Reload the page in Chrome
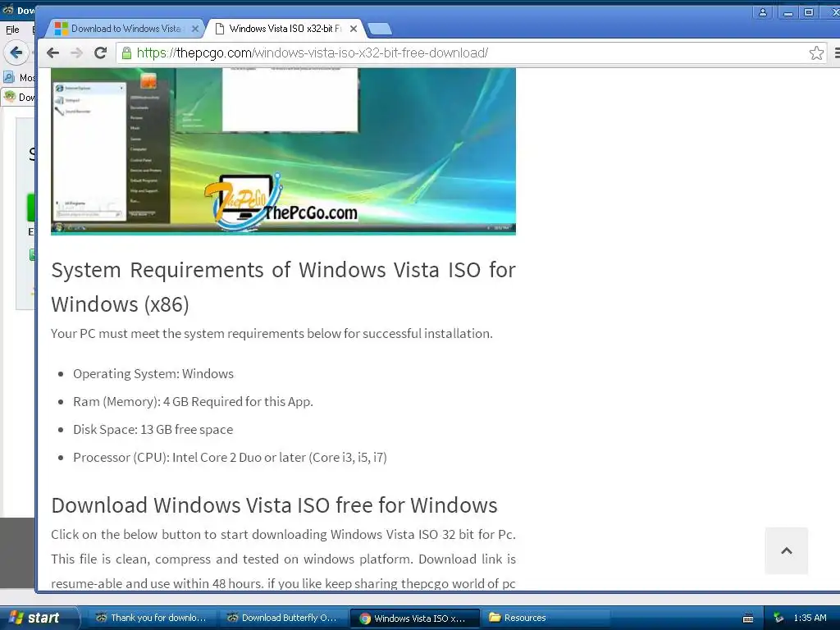This screenshot has width=840, height=630. 100,52
